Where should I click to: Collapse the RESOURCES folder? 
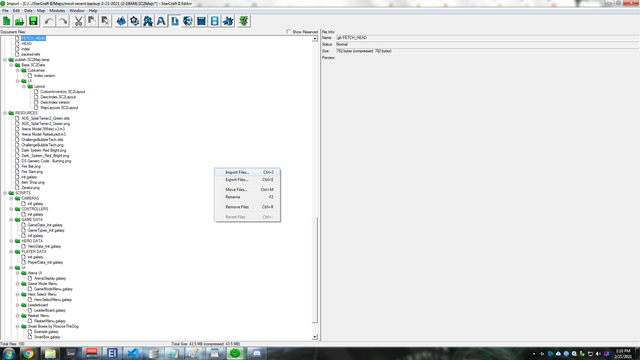(5, 113)
